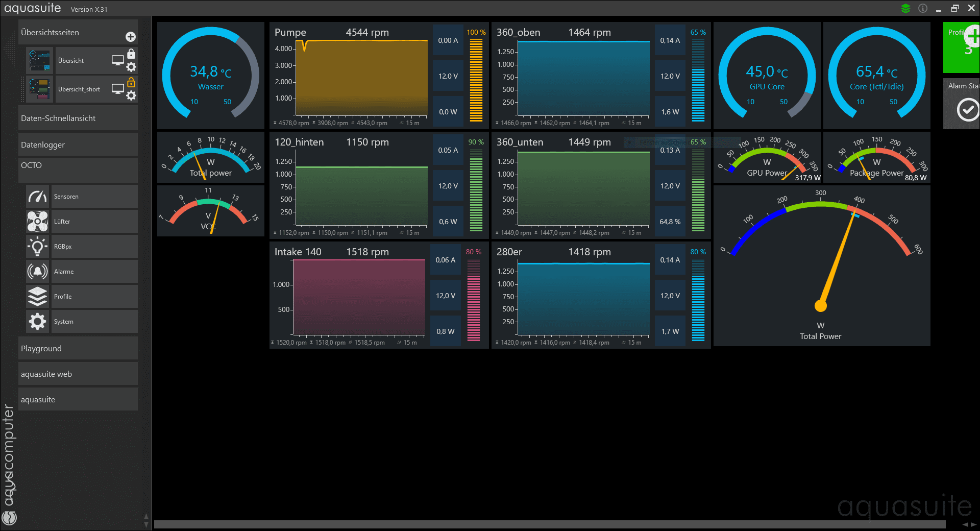Collapse the OCTO device section
The height and width of the screenshot is (531, 980).
(x=78, y=170)
